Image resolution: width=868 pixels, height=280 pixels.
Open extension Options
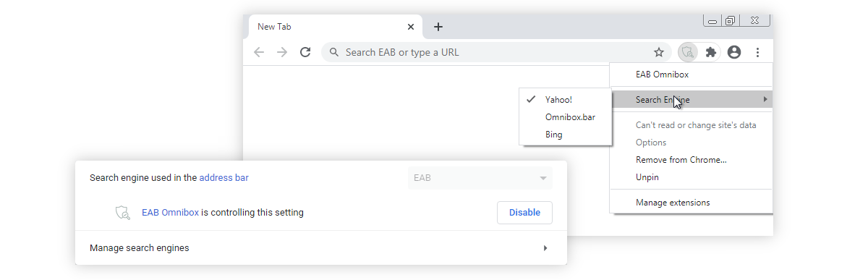pos(691,143)
